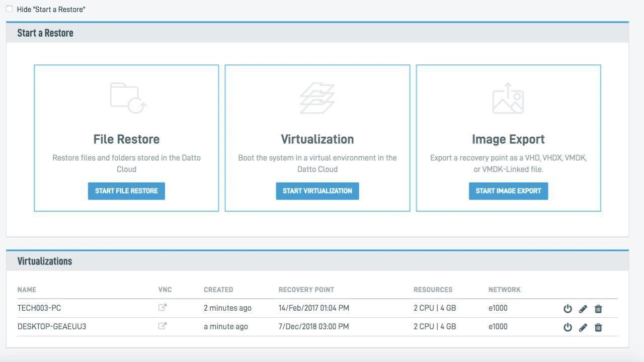Power off the TECH003-PC virtualization
This screenshot has width=644, height=362.
568,309
